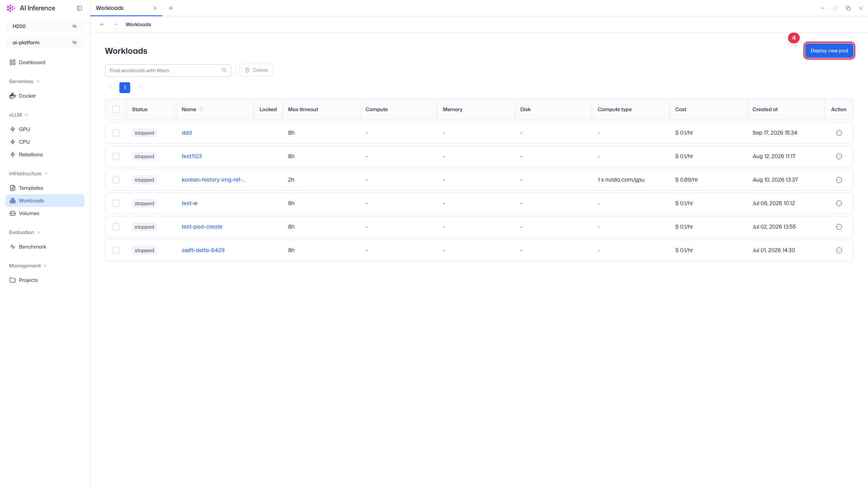This screenshot has height=488, width=868.
Task: Open the Projects page
Action: tap(45, 280)
